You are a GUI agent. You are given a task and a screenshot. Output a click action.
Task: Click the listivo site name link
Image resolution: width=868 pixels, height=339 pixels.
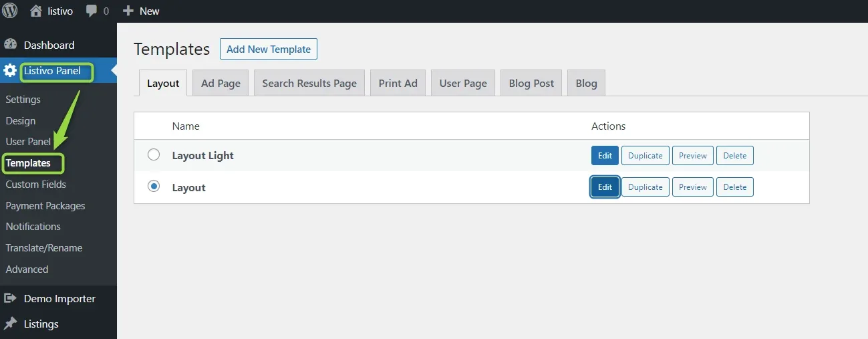[59, 11]
